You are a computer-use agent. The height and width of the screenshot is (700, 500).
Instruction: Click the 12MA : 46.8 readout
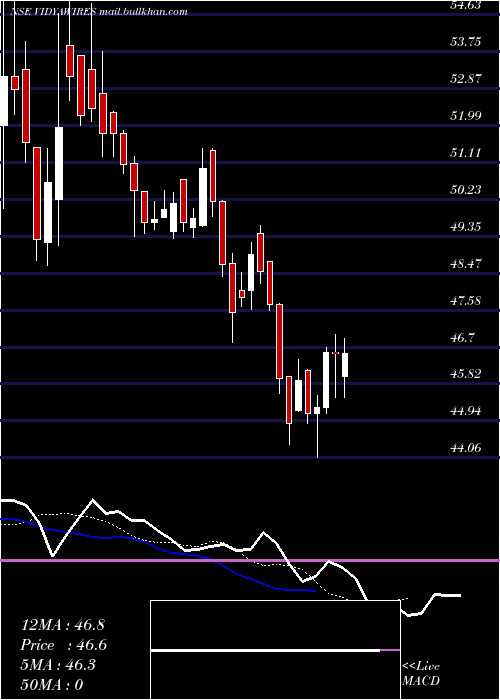[x=63, y=625]
